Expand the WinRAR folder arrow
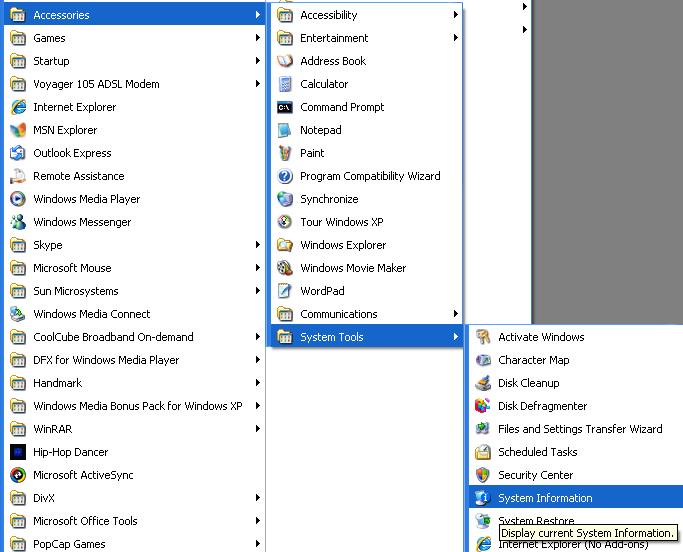The height and width of the screenshot is (552, 683). click(258, 429)
